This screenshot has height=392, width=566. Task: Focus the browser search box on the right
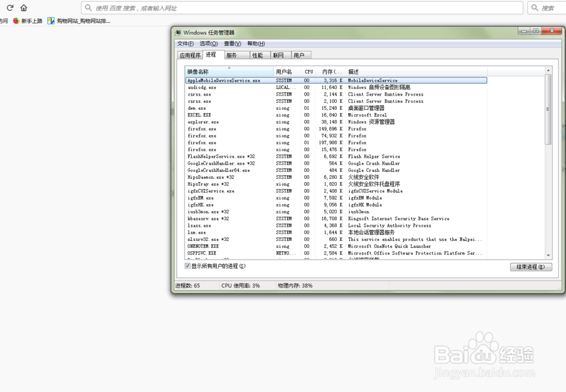pos(547,7)
